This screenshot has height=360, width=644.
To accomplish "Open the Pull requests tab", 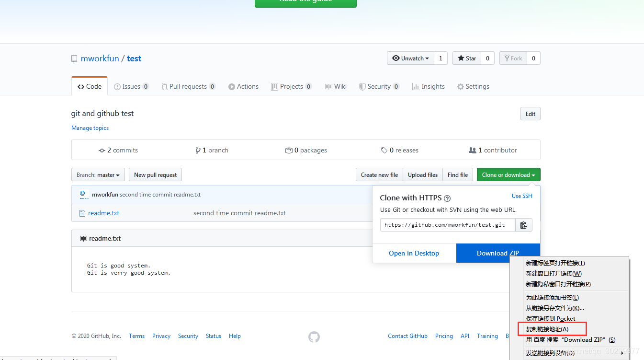I will tap(189, 87).
